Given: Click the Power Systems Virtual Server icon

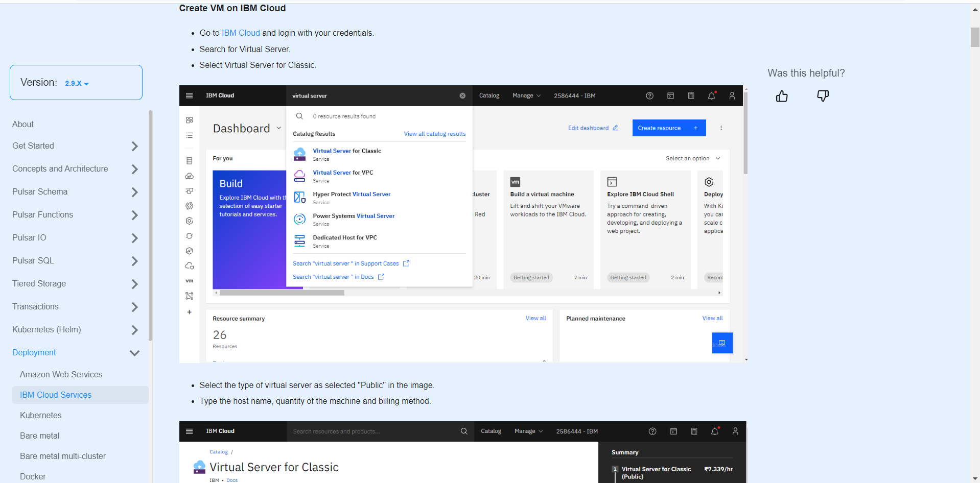Looking at the screenshot, I should [300, 219].
